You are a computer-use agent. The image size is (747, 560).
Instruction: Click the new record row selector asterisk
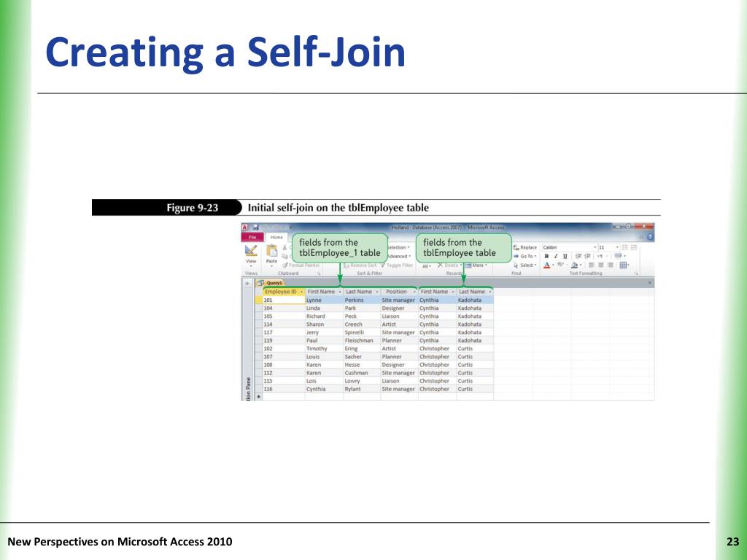coord(259,397)
